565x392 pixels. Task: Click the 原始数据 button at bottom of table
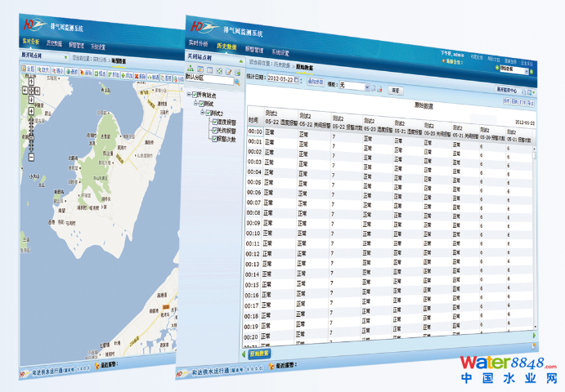259,354
